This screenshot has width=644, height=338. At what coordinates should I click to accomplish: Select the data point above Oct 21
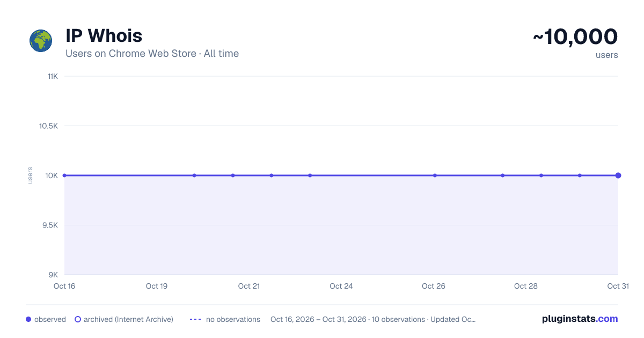[x=233, y=175]
